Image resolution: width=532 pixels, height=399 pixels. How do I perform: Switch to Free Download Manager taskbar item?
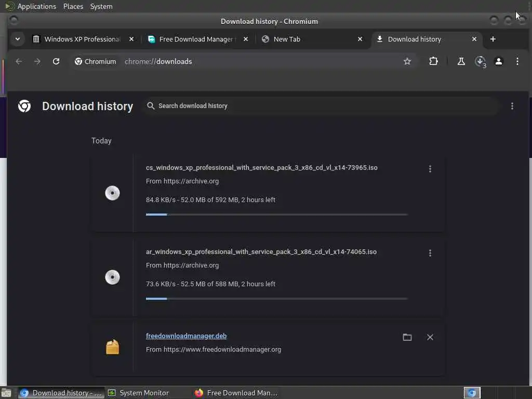(x=237, y=393)
